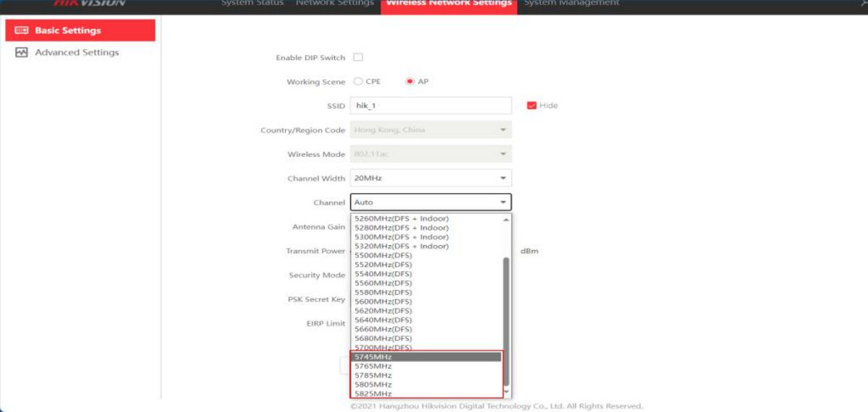The width and height of the screenshot is (868, 412).
Task: Select the AP working scene
Action: (x=410, y=82)
